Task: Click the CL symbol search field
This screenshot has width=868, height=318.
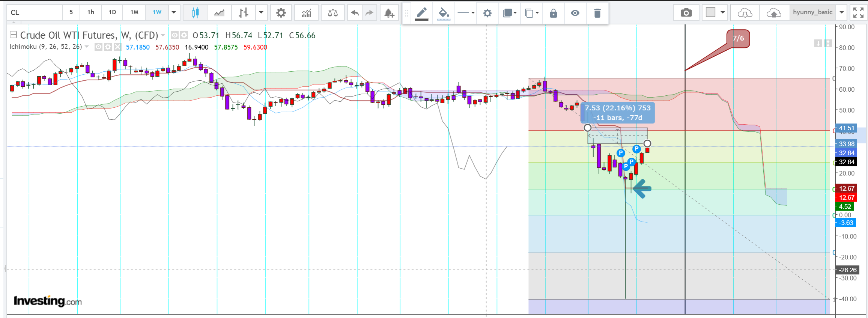Action: pos(35,12)
